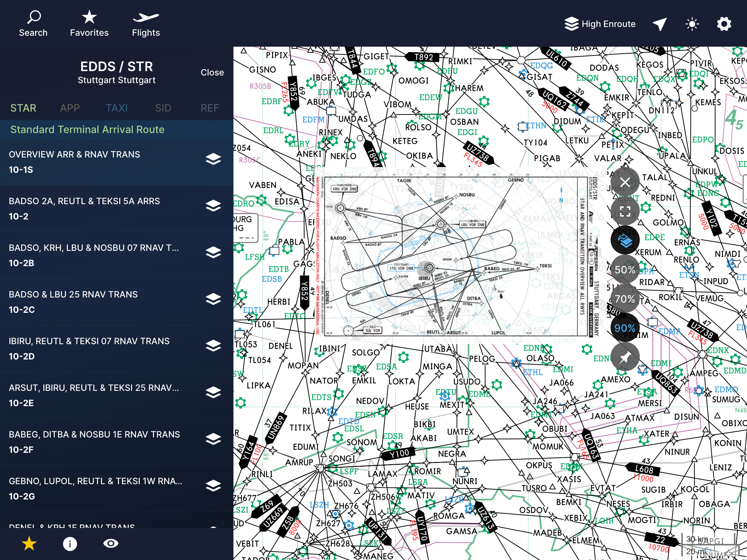Image resolution: width=747 pixels, height=560 pixels.
Task: Center map on current location arrow
Action: click(659, 24)
